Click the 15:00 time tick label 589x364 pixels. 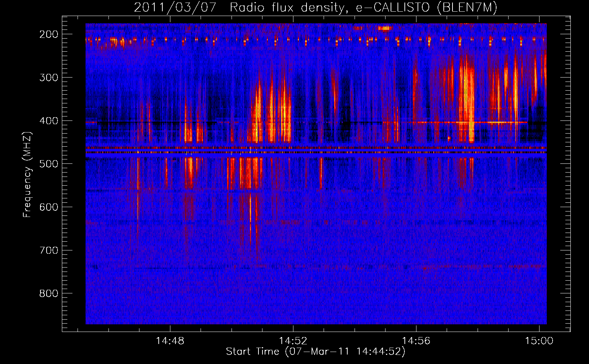(x=539, y=341)
